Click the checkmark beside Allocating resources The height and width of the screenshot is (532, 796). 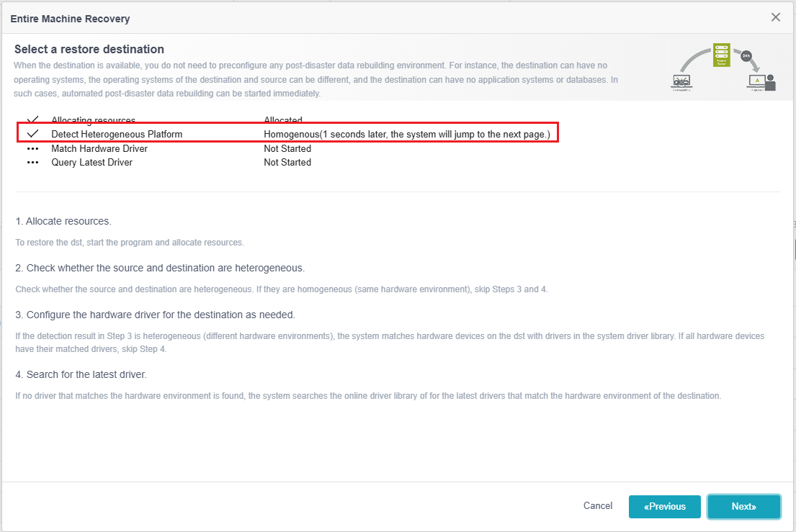(x=33, y=120)
